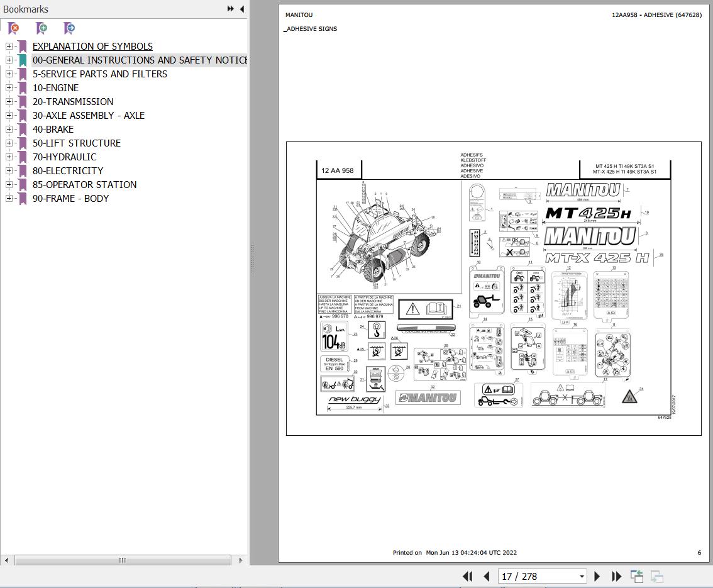The height and width of the screenshot is (588, 713).
Task: Select the 80-ELECTRICITY bookmark
Action: point(68,170)
